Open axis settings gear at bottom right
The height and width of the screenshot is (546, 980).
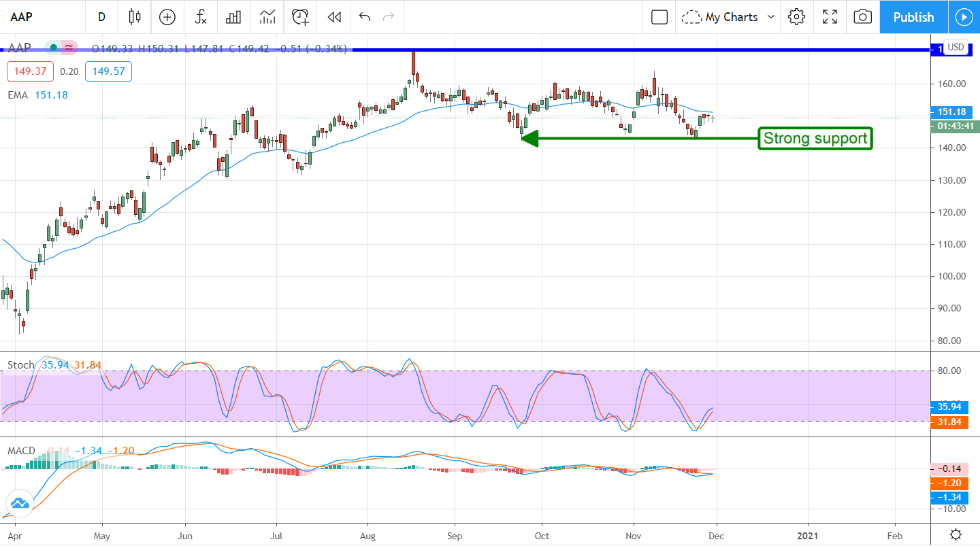tap(955, 535)
